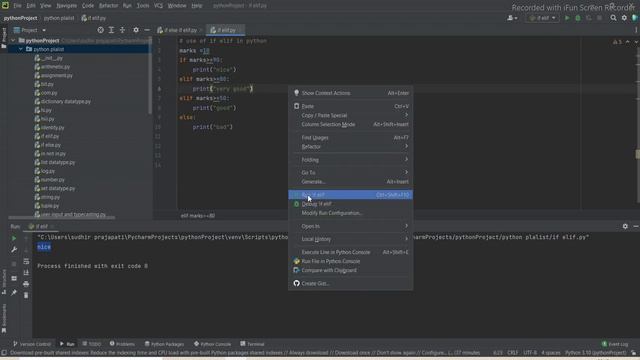Click the Project panel horizontal scrollbar

click(x=61, y=218)
